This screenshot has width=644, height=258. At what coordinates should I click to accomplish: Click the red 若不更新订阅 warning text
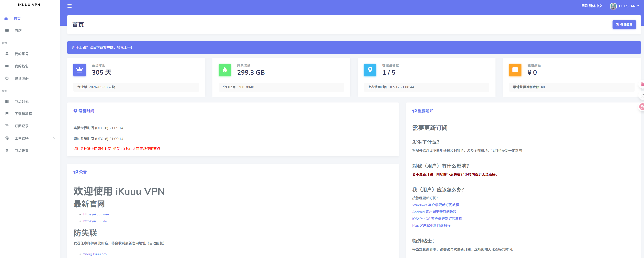(455, 174)
